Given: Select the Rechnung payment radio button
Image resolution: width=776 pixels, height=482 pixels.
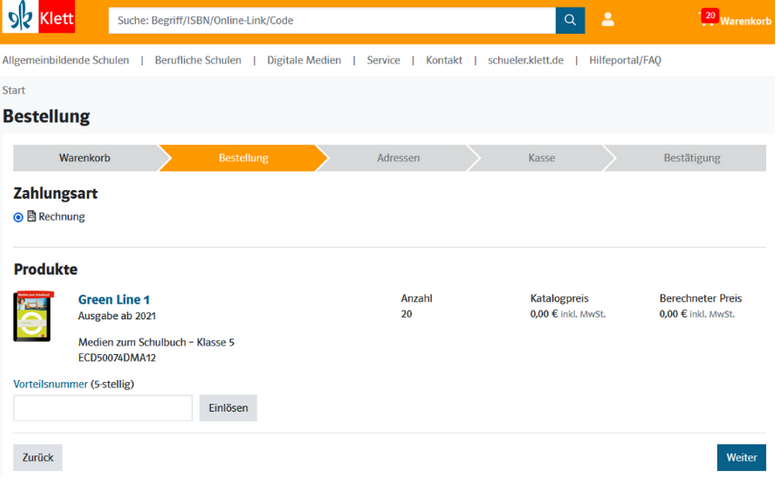Looking at the screenshot, I should click(x=18, y=217).
